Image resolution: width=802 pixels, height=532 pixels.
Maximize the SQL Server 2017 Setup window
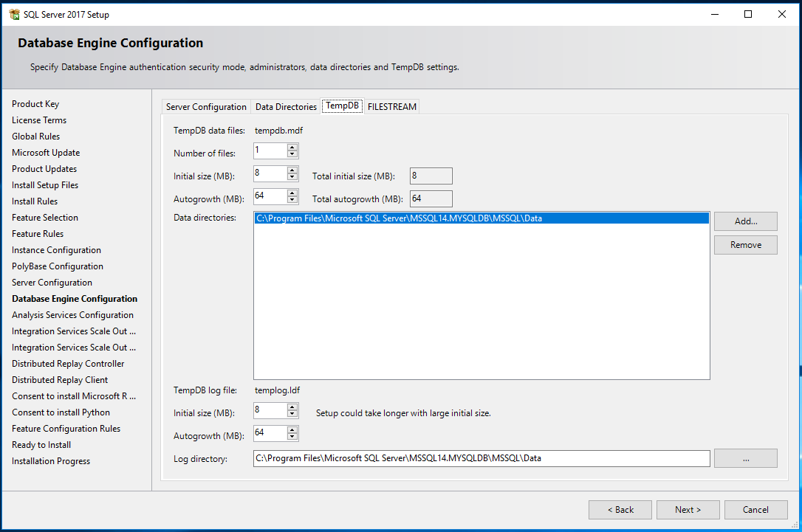[x=748, y=14]
